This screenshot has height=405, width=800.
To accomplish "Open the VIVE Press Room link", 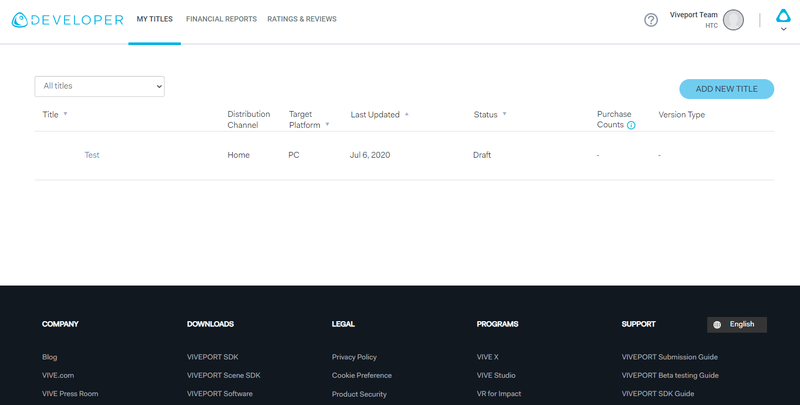I will (70, 394).
